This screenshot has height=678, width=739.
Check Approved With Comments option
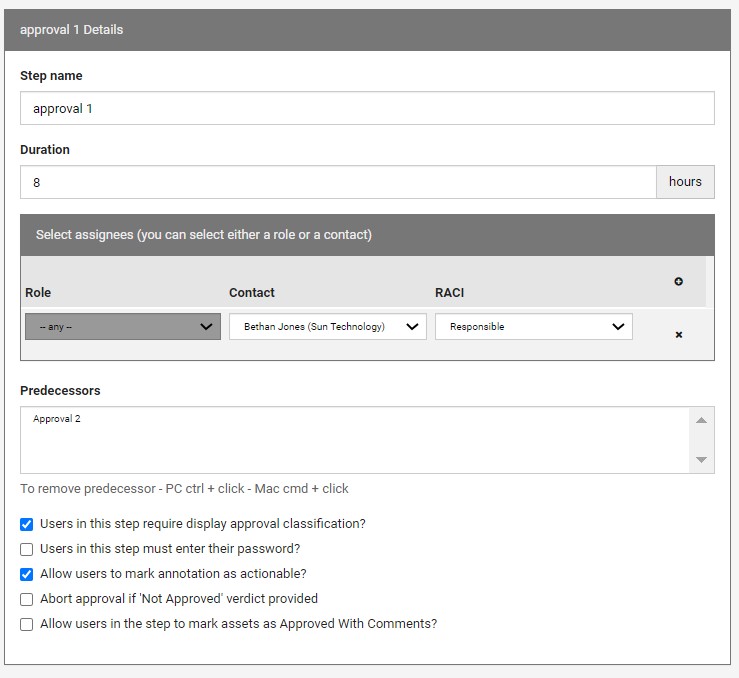27,624
